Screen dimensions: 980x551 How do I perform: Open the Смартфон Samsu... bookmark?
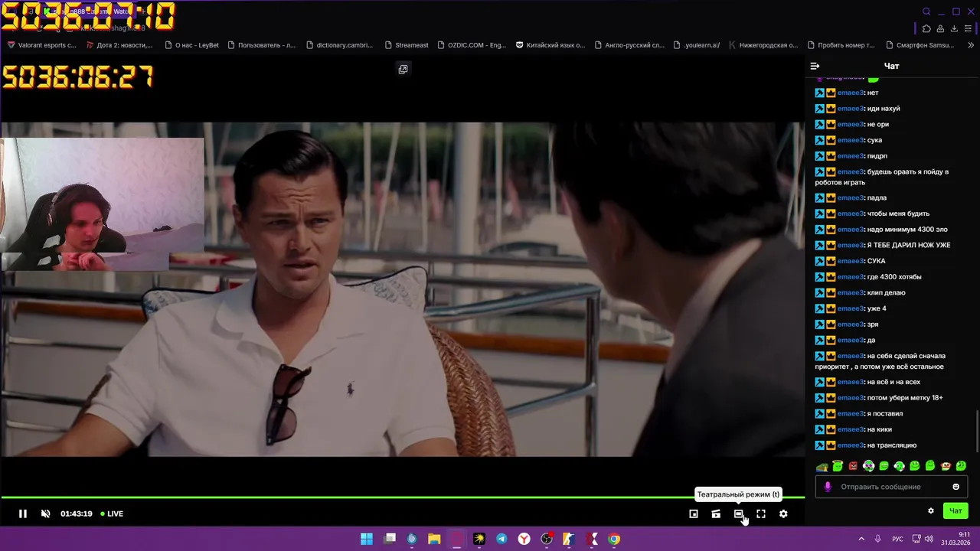click(920, 45)
